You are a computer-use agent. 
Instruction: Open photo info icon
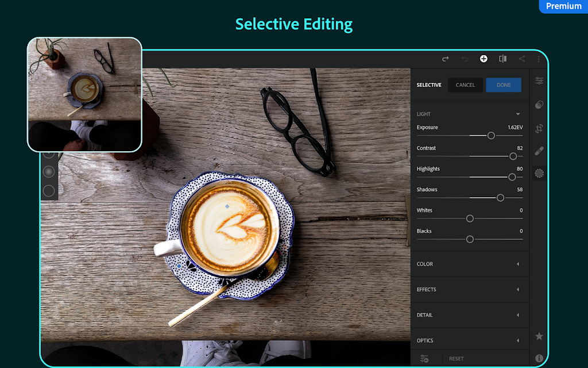tap(539, 358)
